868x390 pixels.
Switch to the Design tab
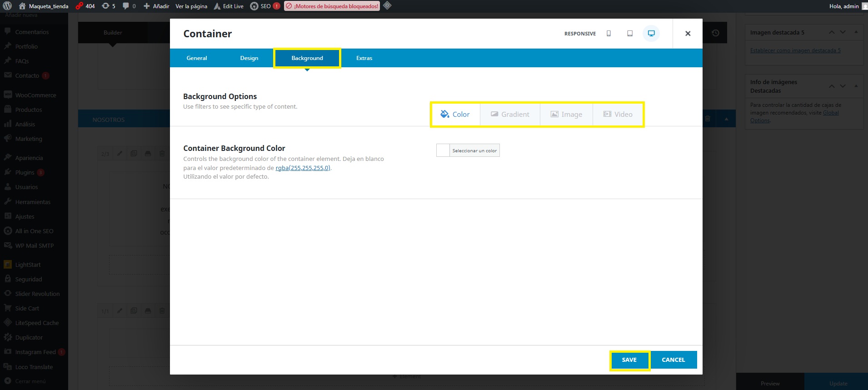click(x=249, y=58)
